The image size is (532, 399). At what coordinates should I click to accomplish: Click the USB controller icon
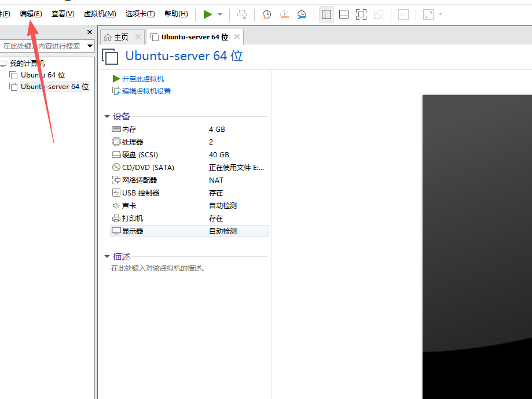[116, 193]
